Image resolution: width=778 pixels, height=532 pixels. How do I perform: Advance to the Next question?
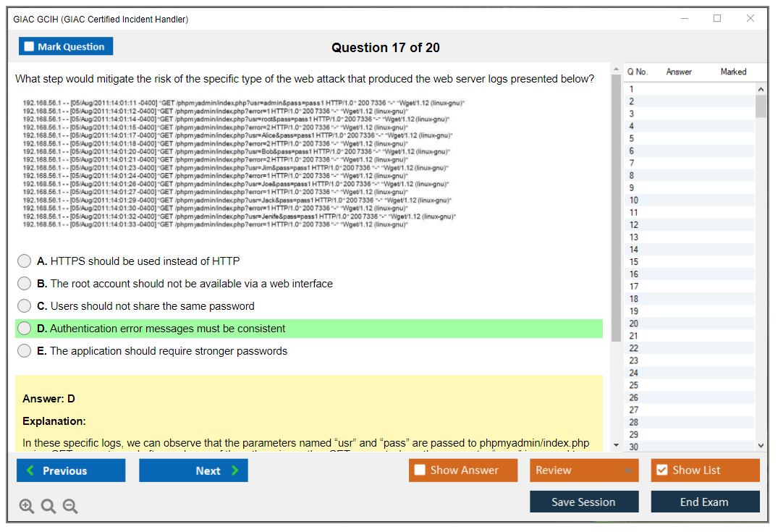point(193,470)
